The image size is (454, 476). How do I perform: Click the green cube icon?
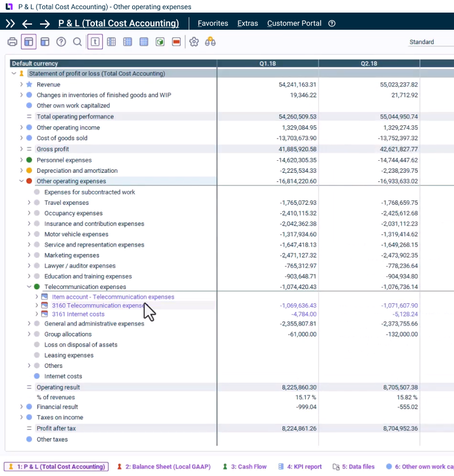(161, 42)
